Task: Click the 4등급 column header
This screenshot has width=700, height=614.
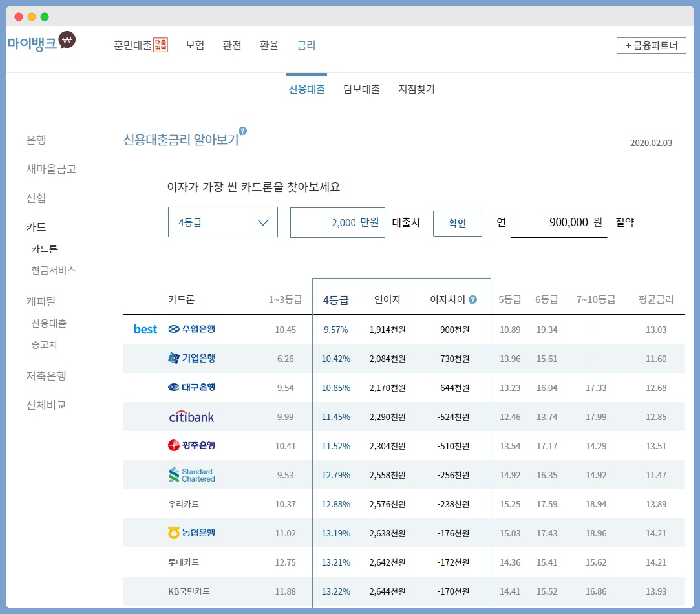Action: coord(335,300)
